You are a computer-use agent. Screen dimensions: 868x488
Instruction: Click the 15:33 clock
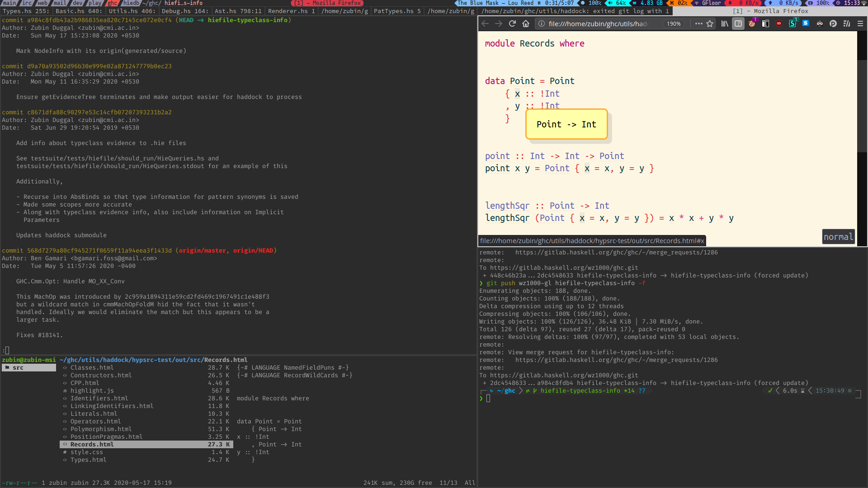pos(848,3)
